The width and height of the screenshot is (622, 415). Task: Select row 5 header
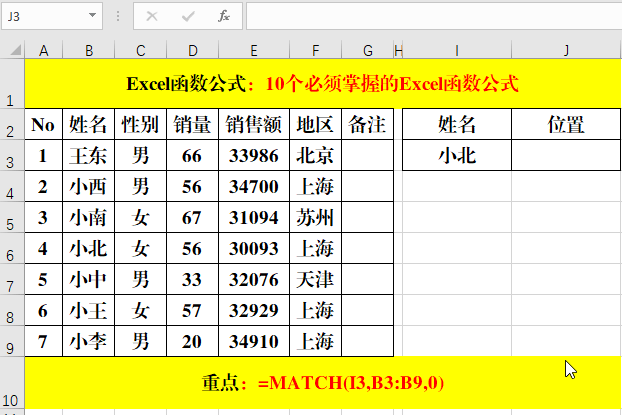point(12,217)
